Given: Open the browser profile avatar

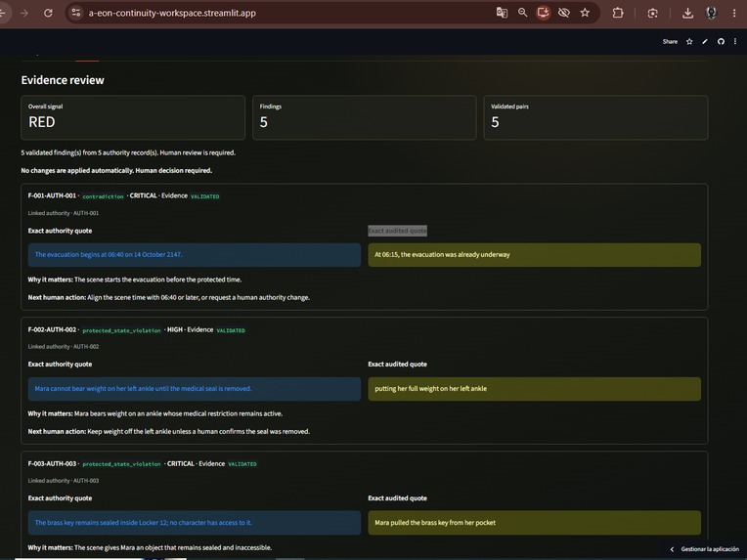Looking at the screenshot, I should (x=711, y=13).
